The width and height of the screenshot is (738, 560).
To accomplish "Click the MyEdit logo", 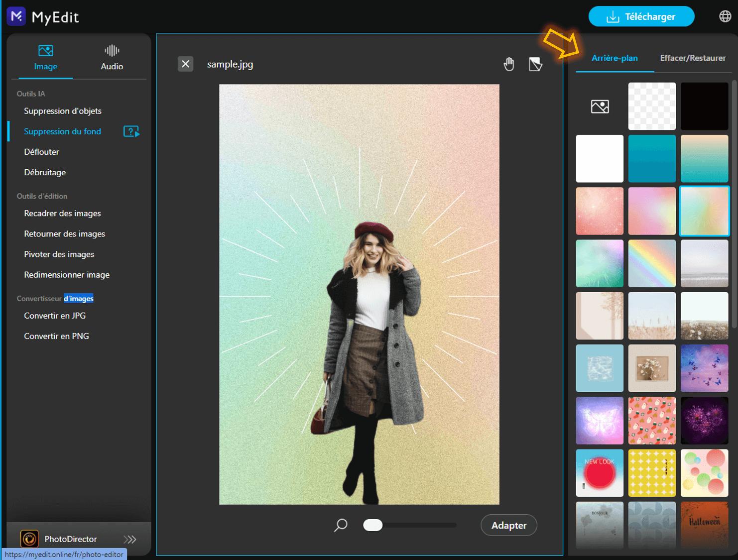I will click(x=16, y=16).
